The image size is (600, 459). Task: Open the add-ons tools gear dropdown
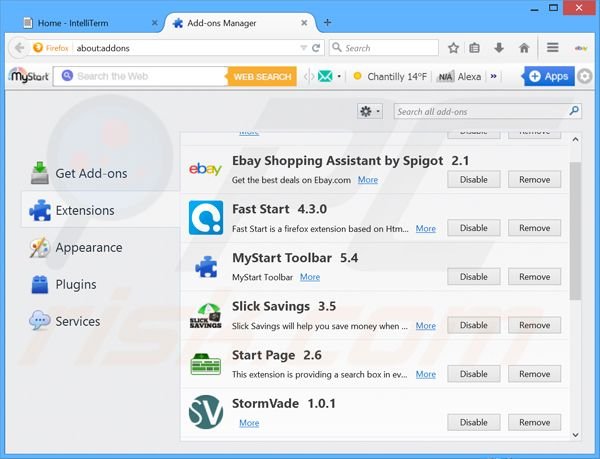pos(370,111)
